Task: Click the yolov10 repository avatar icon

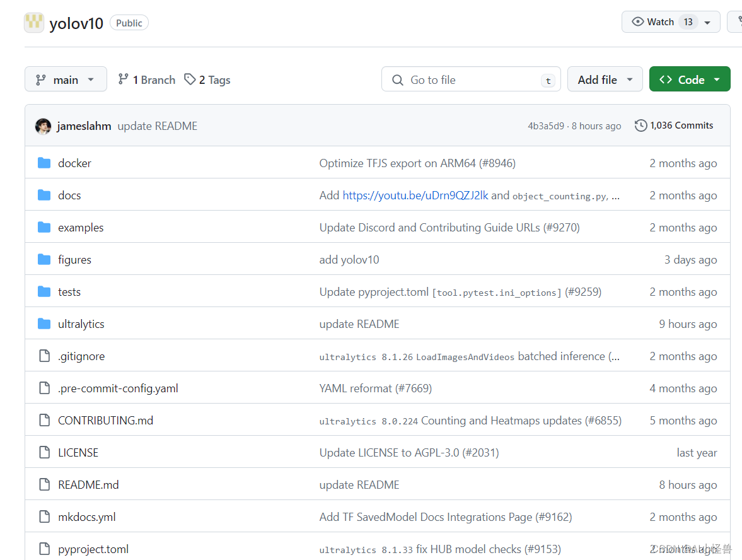Action: click(x=34, y=23)
